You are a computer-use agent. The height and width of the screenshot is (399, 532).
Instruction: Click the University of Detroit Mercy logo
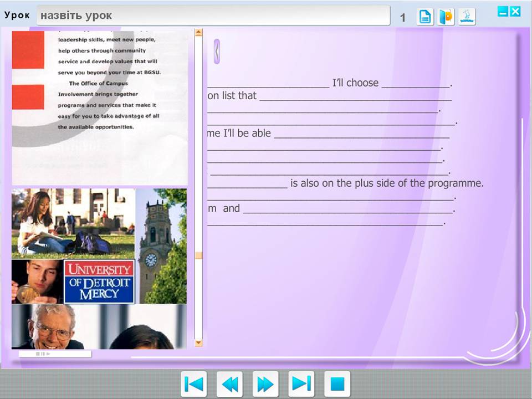(99, 282)
